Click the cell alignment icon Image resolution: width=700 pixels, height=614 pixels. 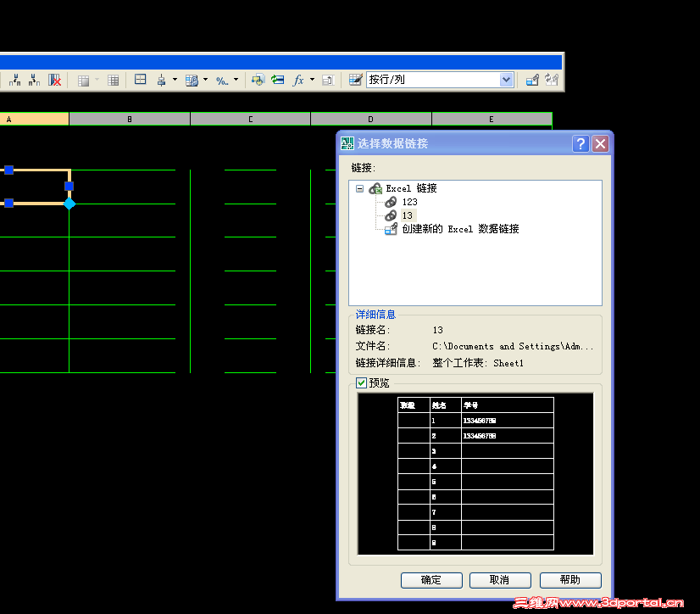click(x=162, y=80)
